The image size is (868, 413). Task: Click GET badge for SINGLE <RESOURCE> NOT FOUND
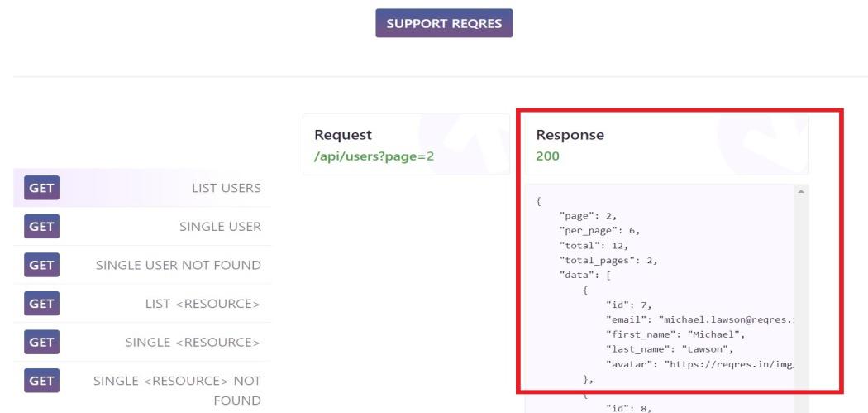(41, 382)
